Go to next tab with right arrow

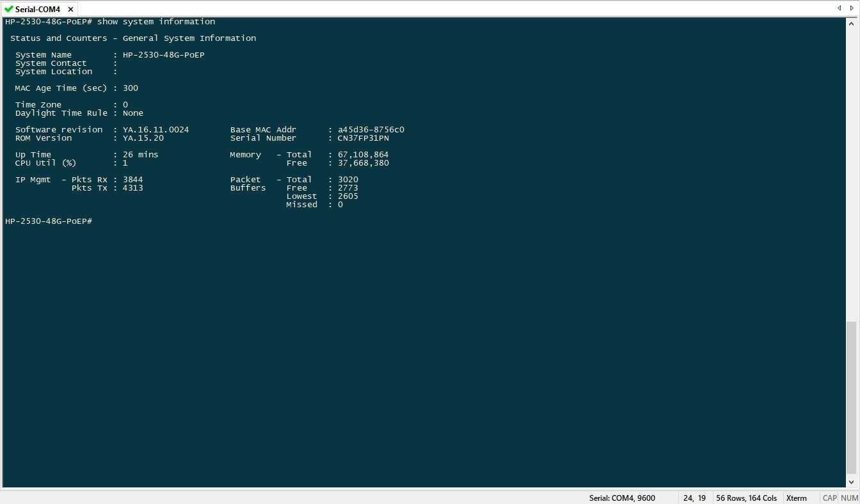pos(852,8)
